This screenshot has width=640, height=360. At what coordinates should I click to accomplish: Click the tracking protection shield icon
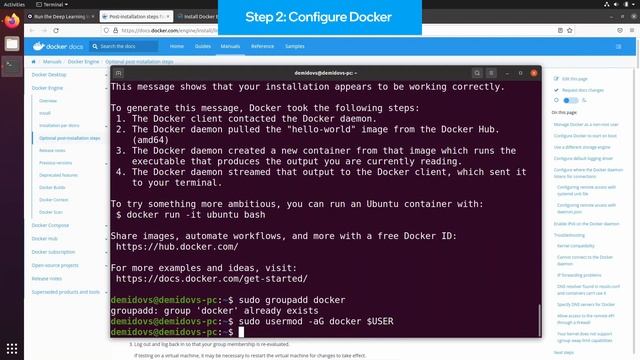point(107,30)
